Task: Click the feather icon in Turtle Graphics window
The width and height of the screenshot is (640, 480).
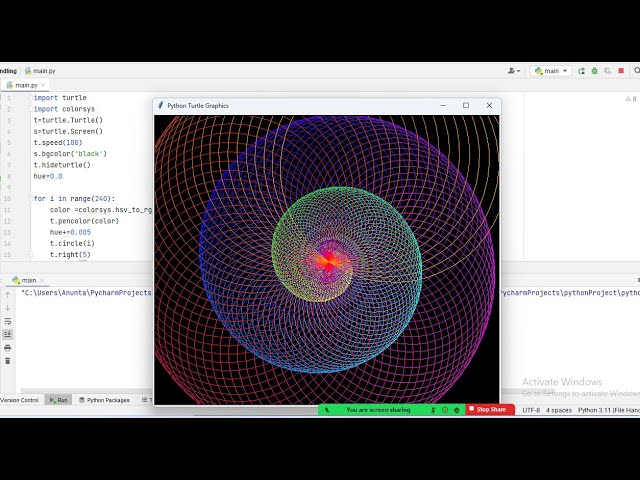Action: point(161,105)
